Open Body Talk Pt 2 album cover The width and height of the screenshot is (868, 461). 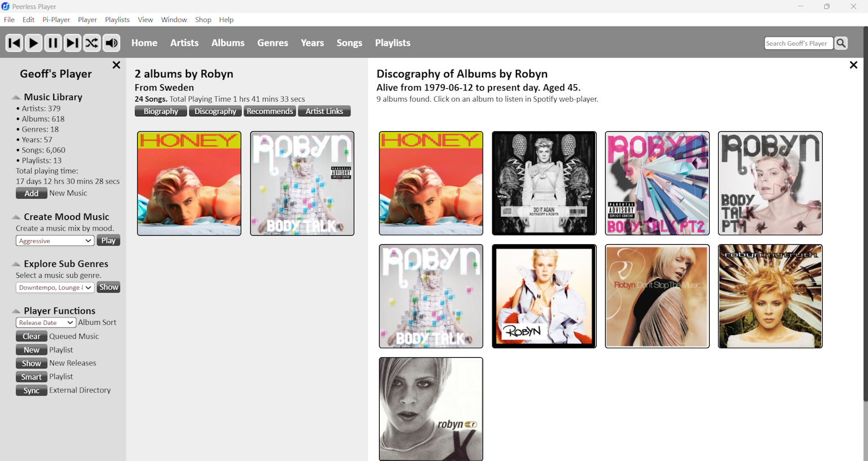pyautogui.click(x=657, y=184)
